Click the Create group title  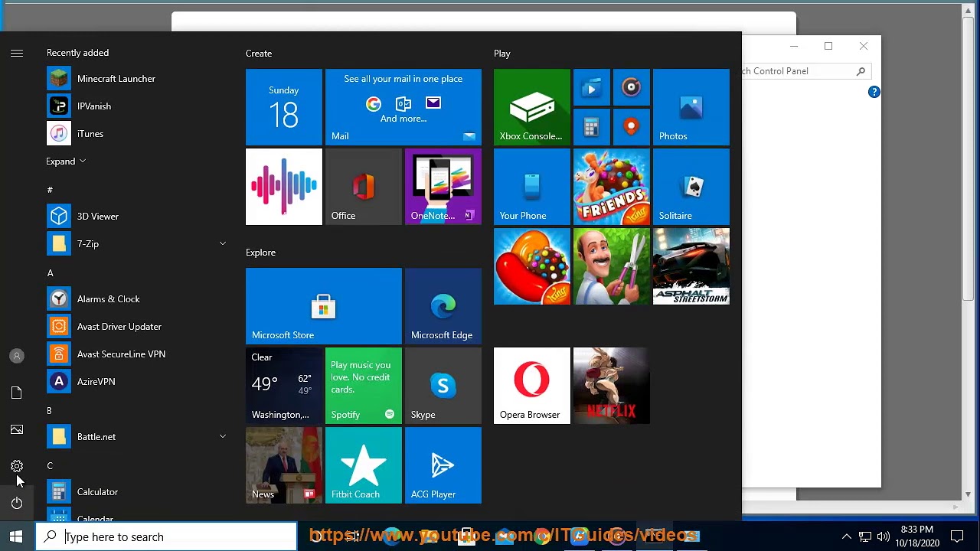(259, 54)
